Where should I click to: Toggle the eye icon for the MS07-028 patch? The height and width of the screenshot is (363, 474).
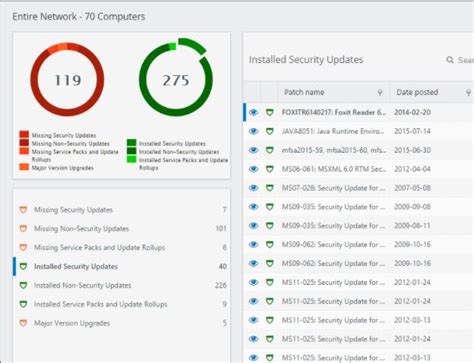(254, 188)
